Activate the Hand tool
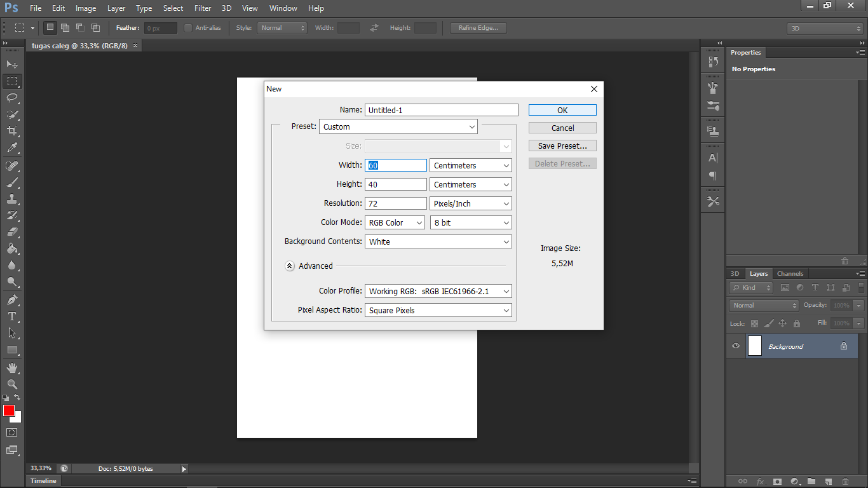The image size is (868, 488). click(x=12, y=368)
